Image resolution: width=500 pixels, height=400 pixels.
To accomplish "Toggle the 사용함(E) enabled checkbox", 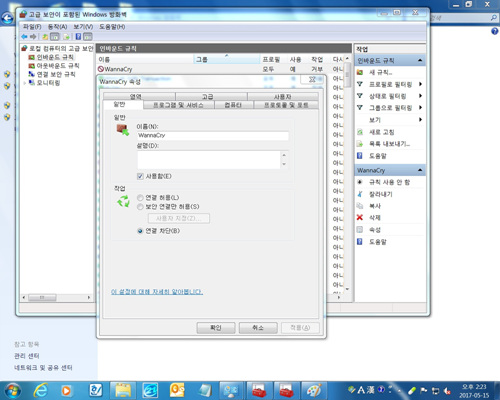I will point(140,176).
